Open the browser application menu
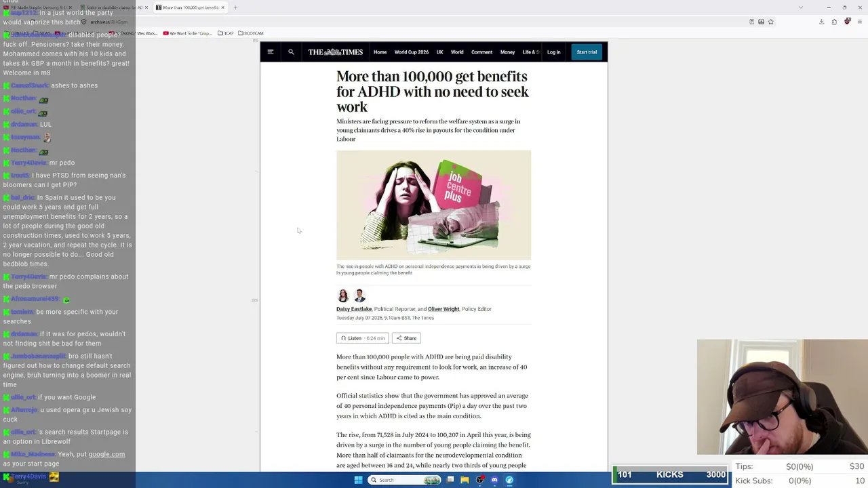 859,22
